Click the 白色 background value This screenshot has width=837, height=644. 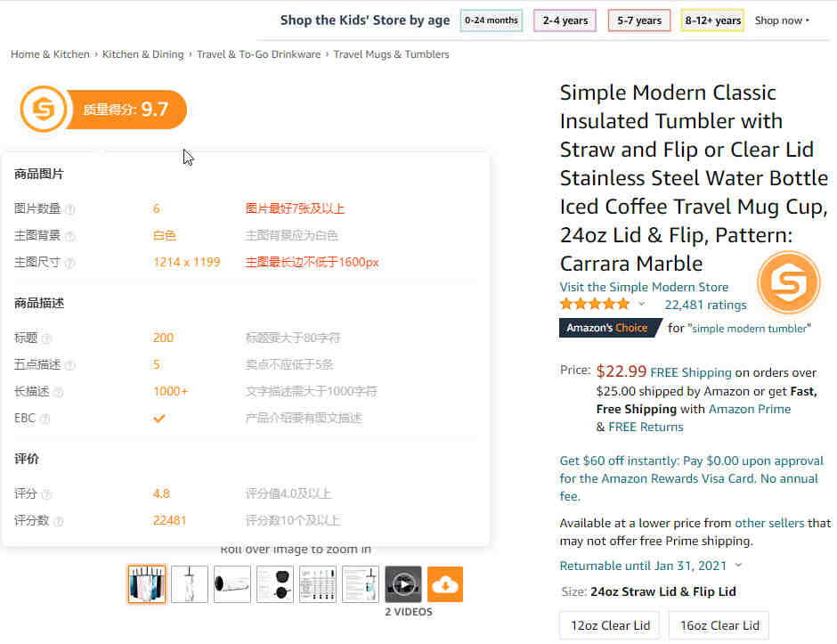(x=165, y=235)
